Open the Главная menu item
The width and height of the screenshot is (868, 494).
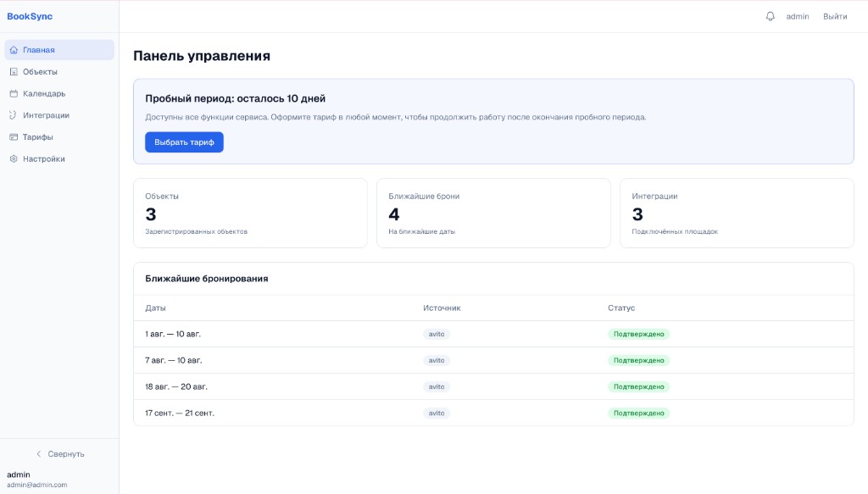pos(59,50)
